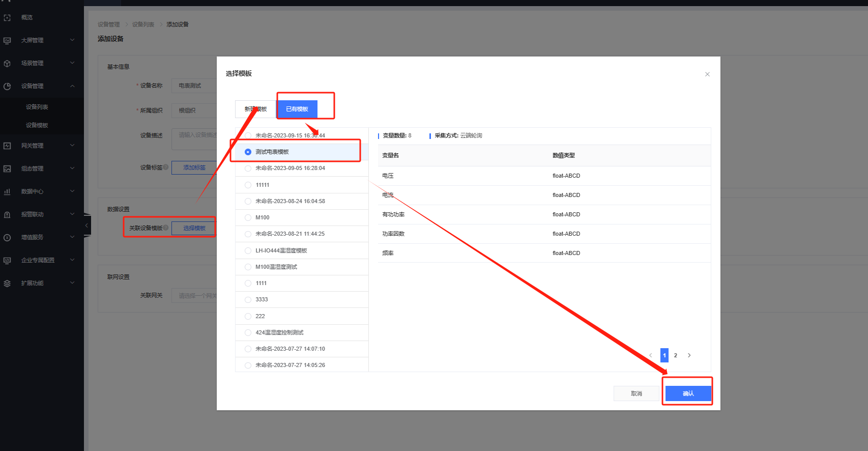
Task: Switch to the 已有模板 tab
Action: point(297,109)
